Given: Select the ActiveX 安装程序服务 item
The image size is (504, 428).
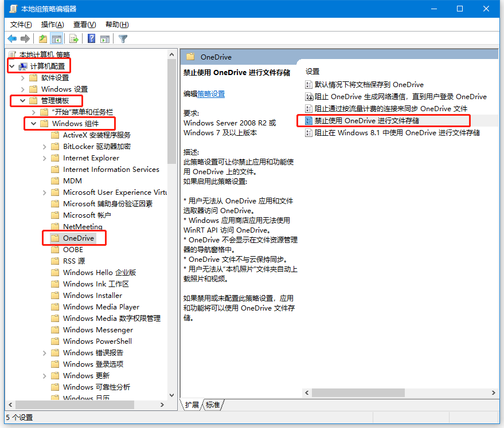Looking at the screenshot, I should (x=97, y=135).
